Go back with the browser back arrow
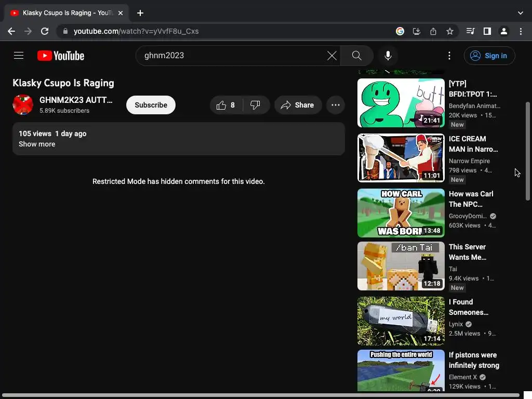532x399 pixels. (x=11, y=31)
